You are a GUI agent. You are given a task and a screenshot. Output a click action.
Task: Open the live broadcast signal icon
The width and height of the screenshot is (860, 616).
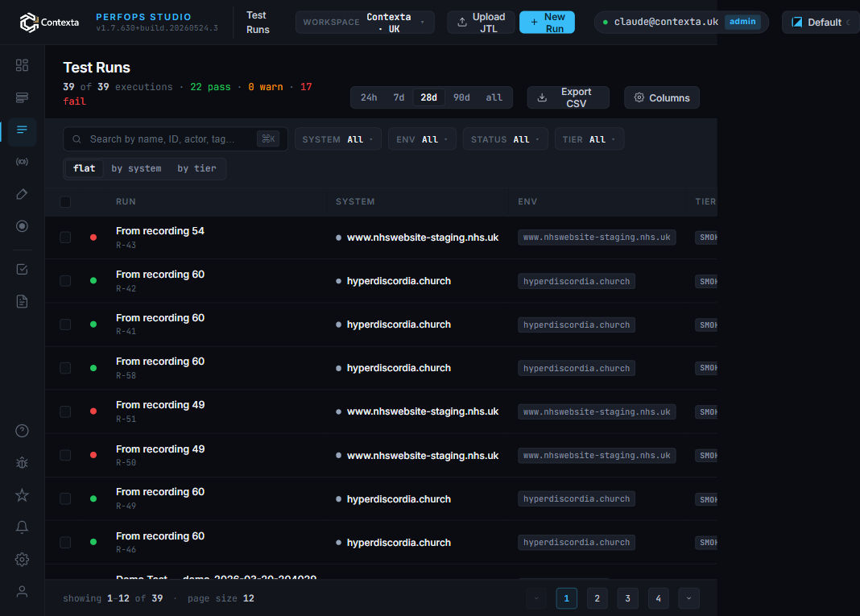point(22,162)
